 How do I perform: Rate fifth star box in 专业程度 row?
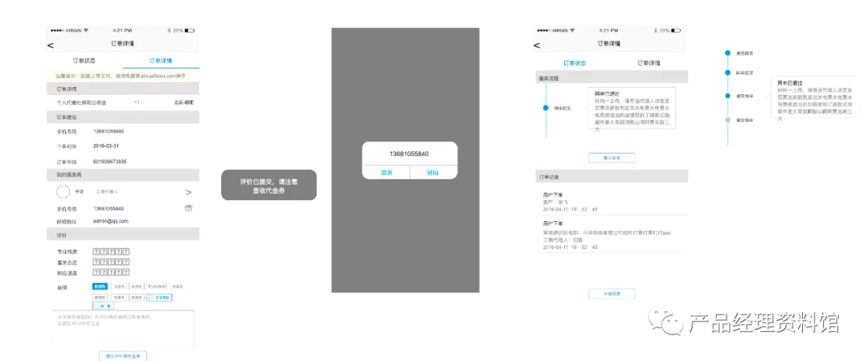(x=126, y=252)
